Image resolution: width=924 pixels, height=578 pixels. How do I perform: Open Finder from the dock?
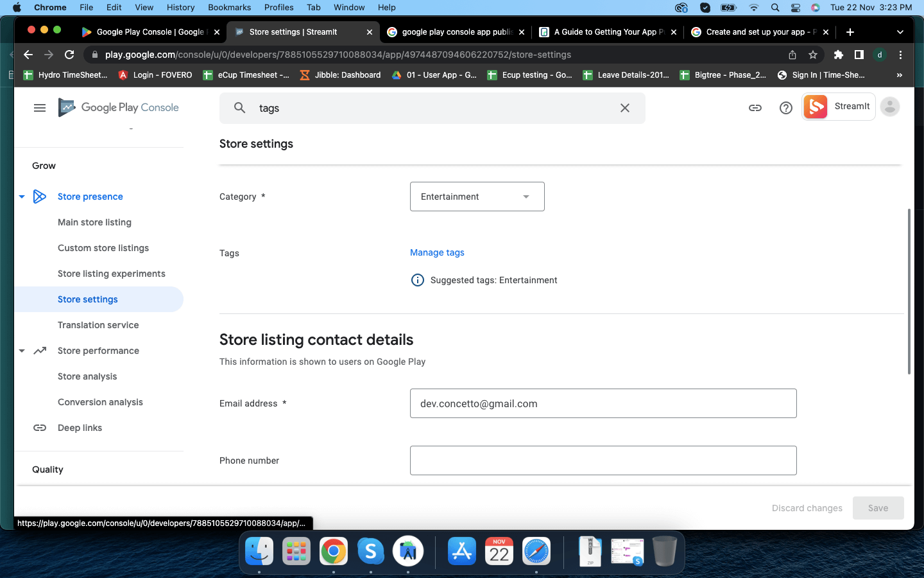tap(259, 552)
